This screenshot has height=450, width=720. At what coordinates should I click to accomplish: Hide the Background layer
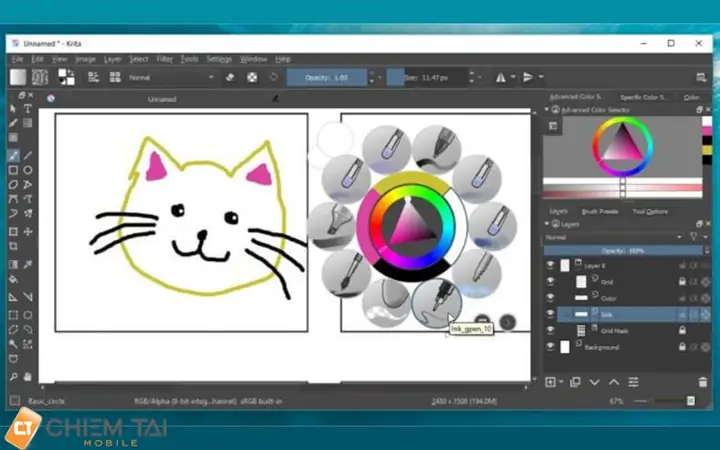pyautogui.click(x=550, y=347)
